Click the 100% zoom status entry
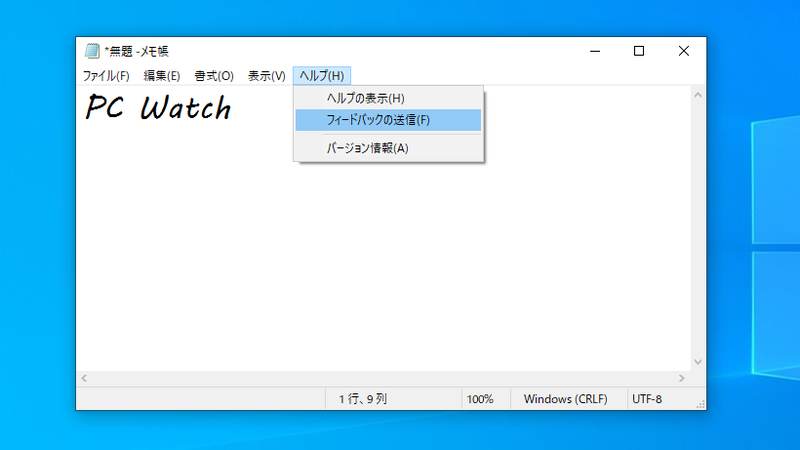The width and height of the screenshot is (800, 450). [480, 399]
